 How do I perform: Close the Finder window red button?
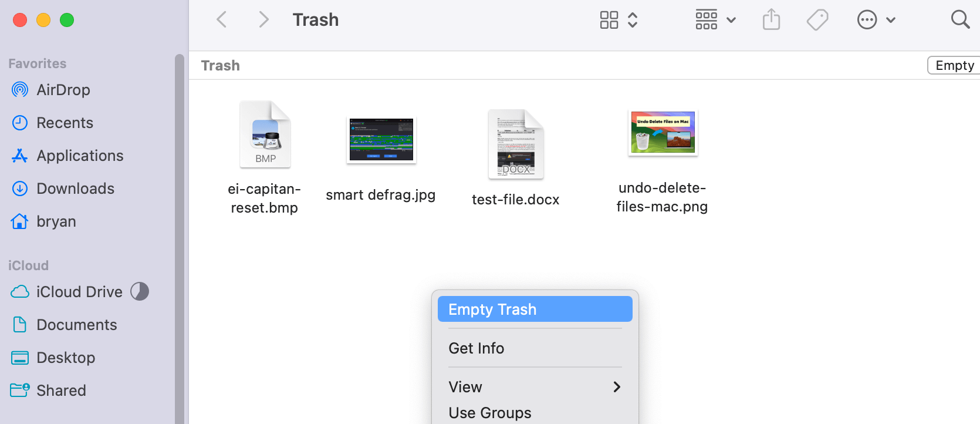pyautogui.click(x=20, y=20)
